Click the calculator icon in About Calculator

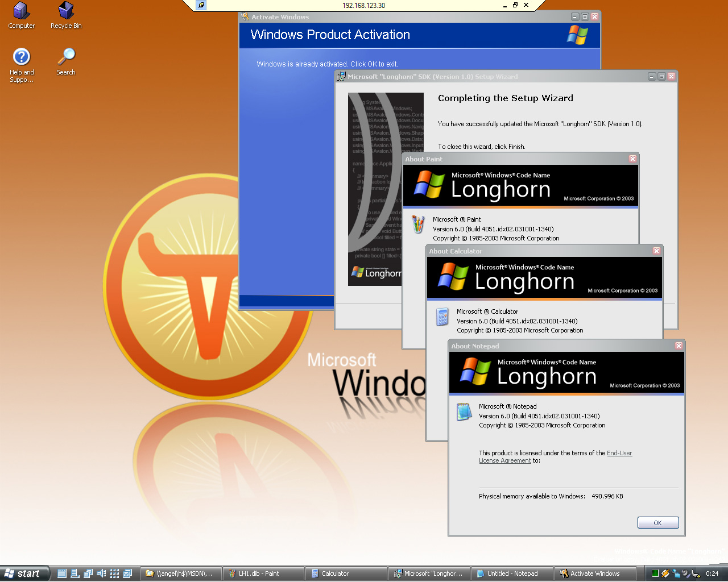point(442,317)
